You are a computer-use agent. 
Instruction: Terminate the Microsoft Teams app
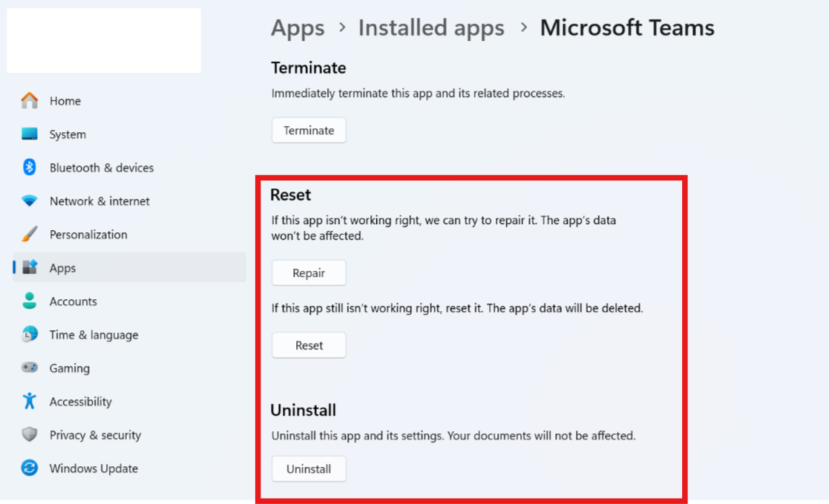coord(309,130)
